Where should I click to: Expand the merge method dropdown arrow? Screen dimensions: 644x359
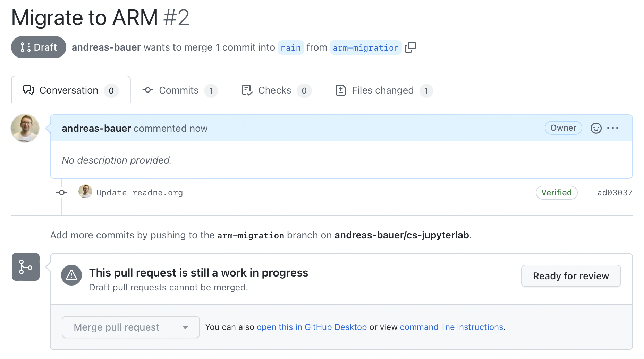point(185,327)
